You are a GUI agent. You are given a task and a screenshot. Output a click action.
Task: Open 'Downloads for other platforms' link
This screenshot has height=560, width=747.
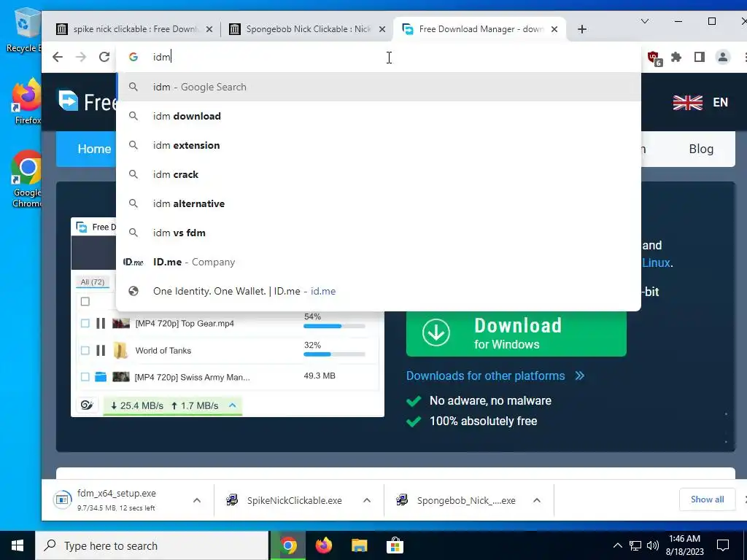pyautogui.click(x=495, y=376)
